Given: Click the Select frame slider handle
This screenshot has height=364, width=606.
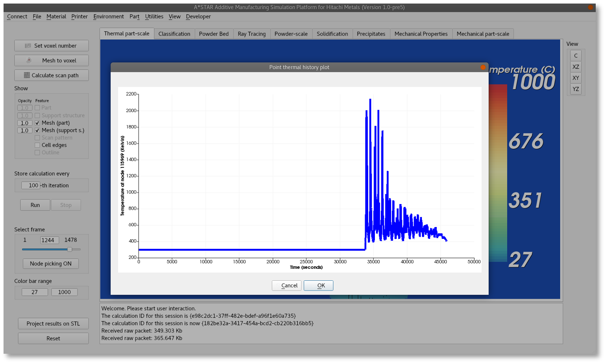Looking at the screenshot, I should (70, 250).
